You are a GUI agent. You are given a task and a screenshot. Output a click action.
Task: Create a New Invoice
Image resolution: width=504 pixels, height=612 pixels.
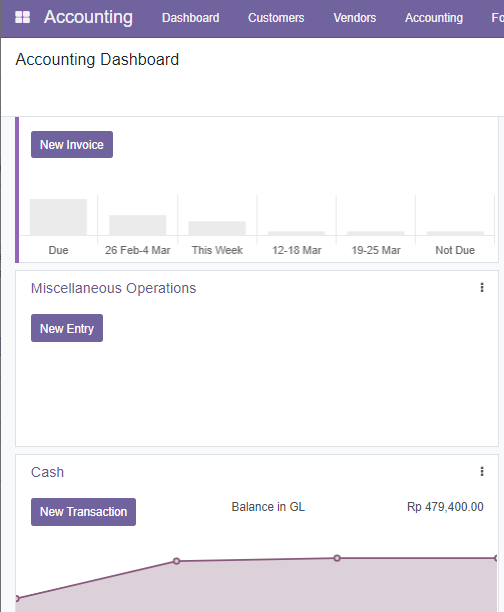pyautogui.click(x=72, y=144)
